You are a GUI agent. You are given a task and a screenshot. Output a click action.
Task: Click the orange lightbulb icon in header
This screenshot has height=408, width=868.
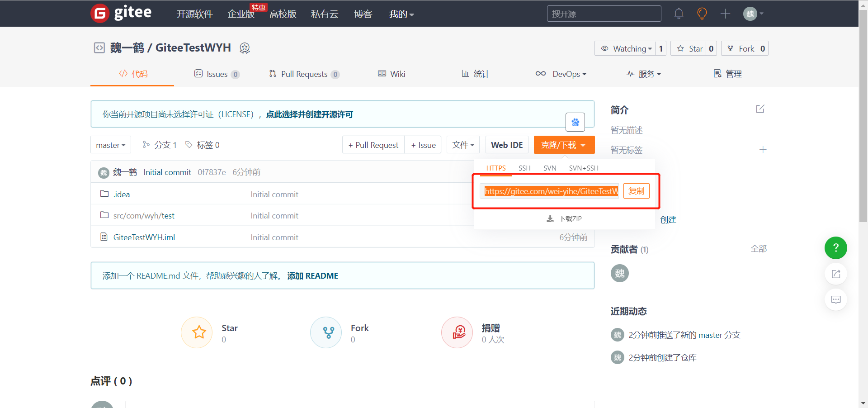[702, 14]
